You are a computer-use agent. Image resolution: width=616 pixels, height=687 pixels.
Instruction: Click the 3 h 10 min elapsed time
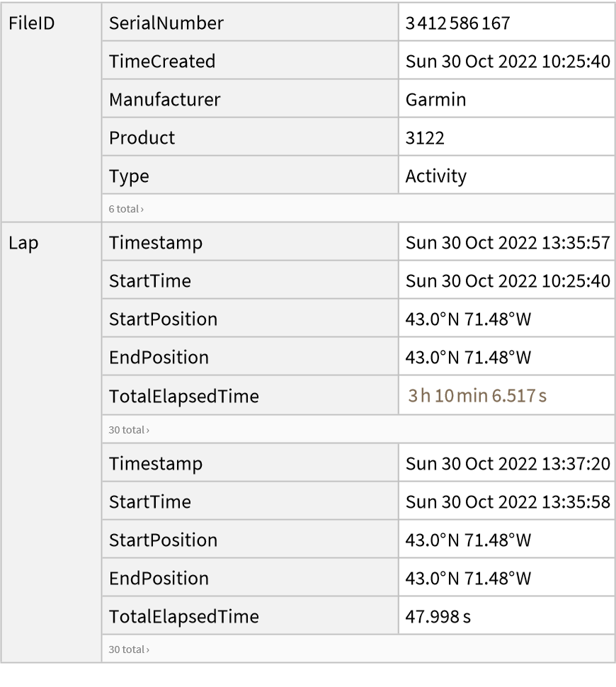[x=477, y=396]
